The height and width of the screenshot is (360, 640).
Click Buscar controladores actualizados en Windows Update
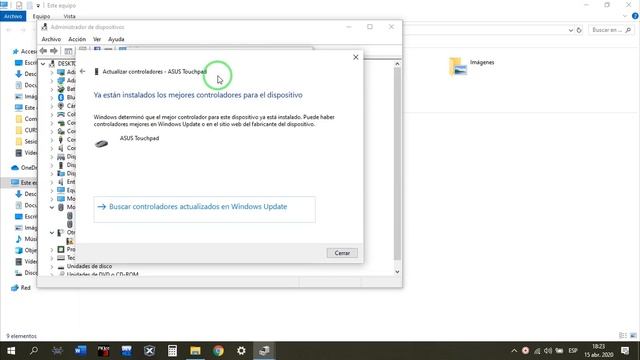(204, 209)
